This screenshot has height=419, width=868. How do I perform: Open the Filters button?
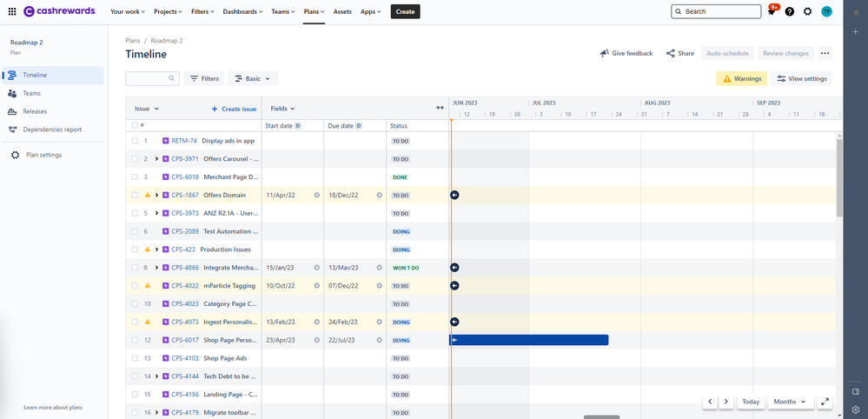click(x=204, y=78)
